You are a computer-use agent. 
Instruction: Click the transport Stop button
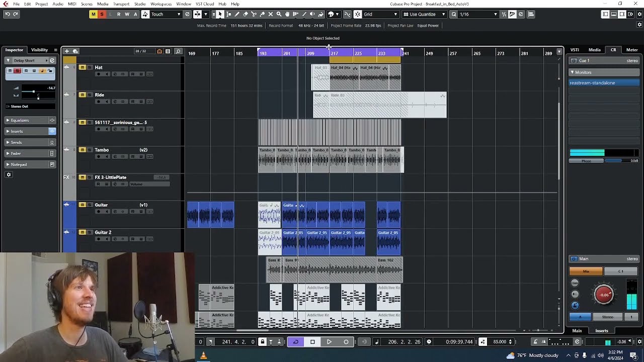[312, 342]
